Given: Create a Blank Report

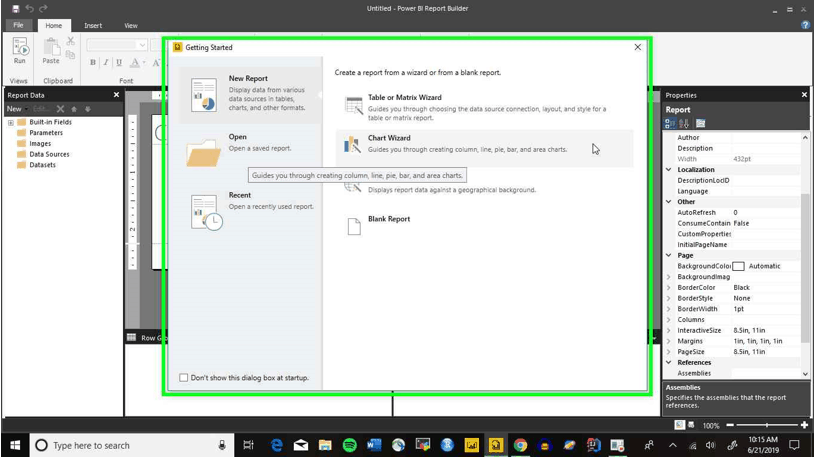Looking at the screenshot, I should point(484,227).
